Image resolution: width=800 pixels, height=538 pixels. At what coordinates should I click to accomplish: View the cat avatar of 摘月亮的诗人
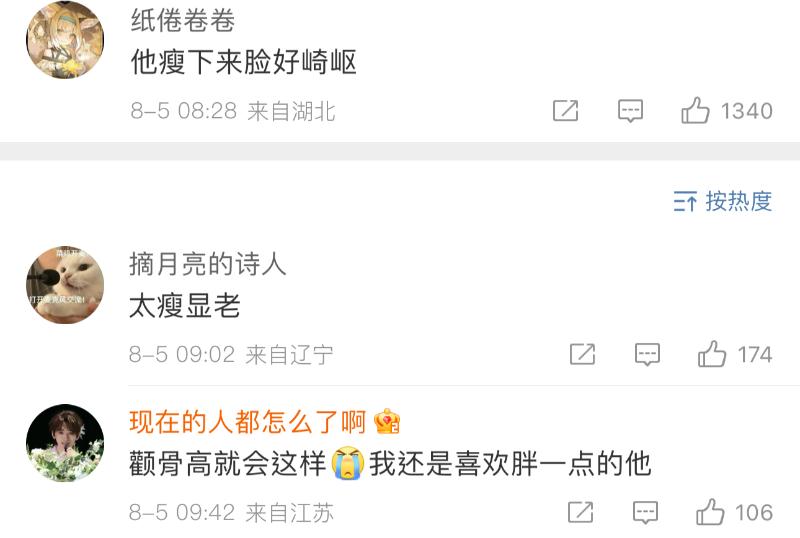(65, 284)
